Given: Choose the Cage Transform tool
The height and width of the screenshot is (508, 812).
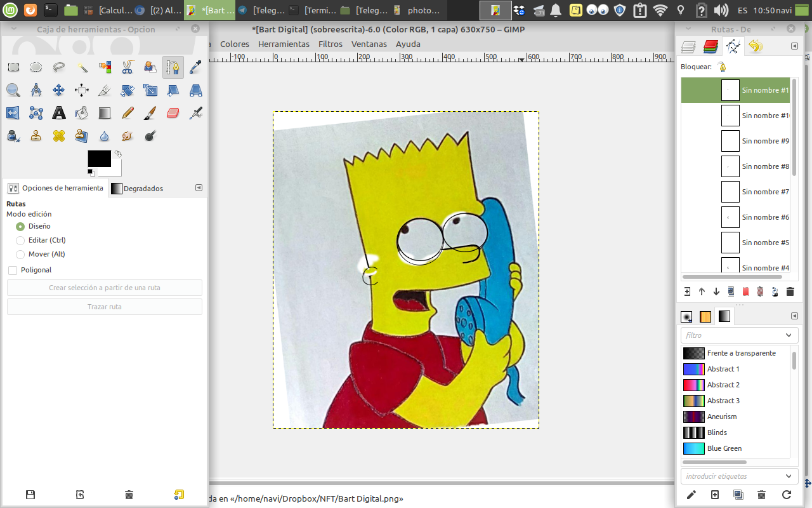Looking at the screenshot, I should (x=36, y=113).
